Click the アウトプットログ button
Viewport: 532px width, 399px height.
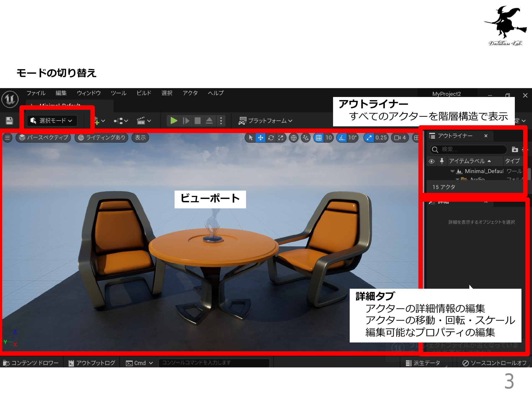(92, 363)
